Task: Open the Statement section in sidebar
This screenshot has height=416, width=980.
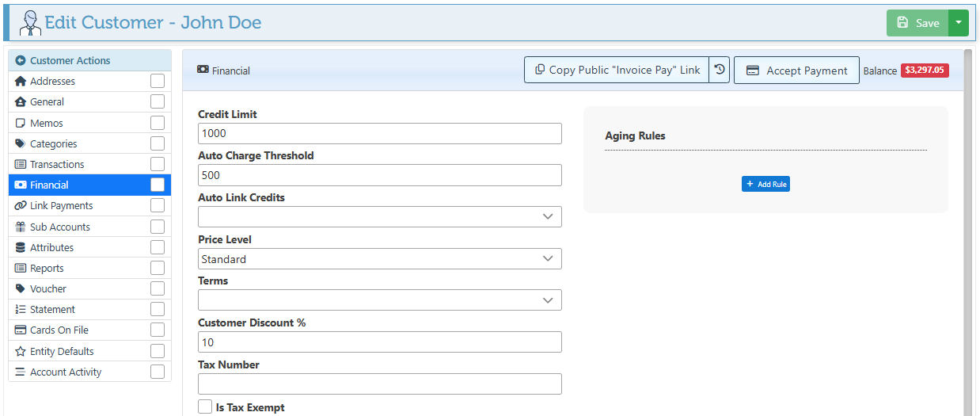Action: click(x=52, y=309)
